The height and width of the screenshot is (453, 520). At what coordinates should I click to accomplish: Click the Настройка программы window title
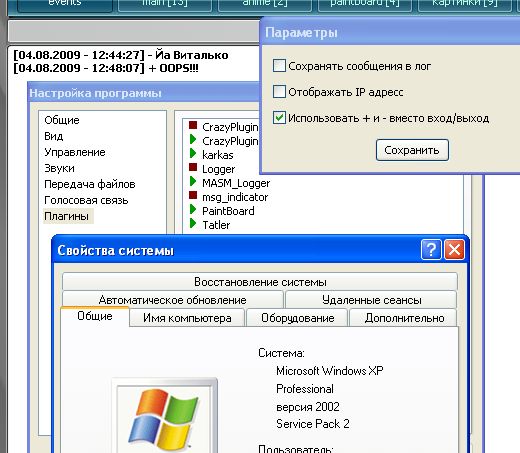tap(95, 93)
